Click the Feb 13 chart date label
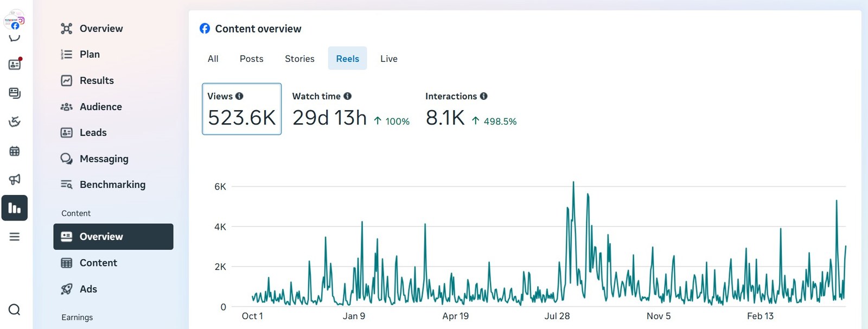868x329 pixels. (x=760, y=316)
